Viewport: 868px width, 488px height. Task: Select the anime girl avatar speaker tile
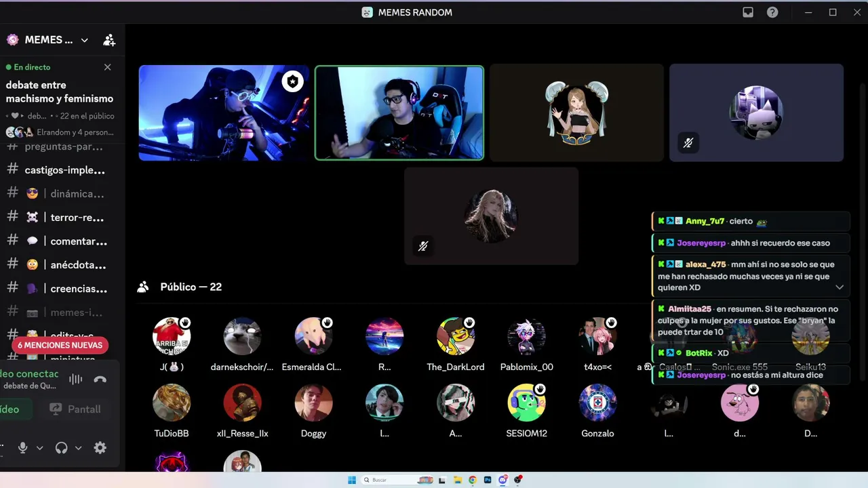coord(577,113)
